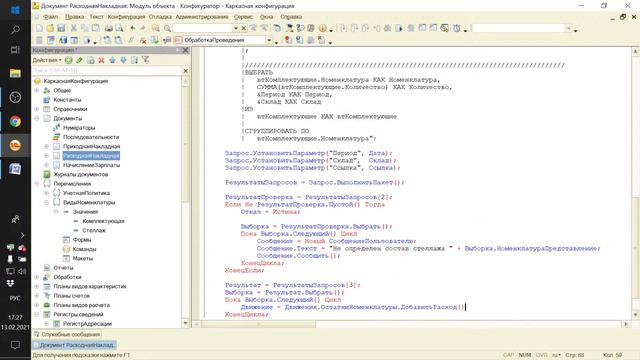
Task: Expand the Справочники tree node
Action: click(x=37, y=109)
